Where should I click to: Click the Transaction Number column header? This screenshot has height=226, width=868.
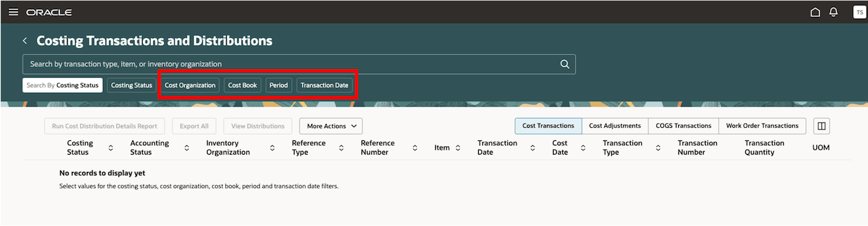pos(697,148)
